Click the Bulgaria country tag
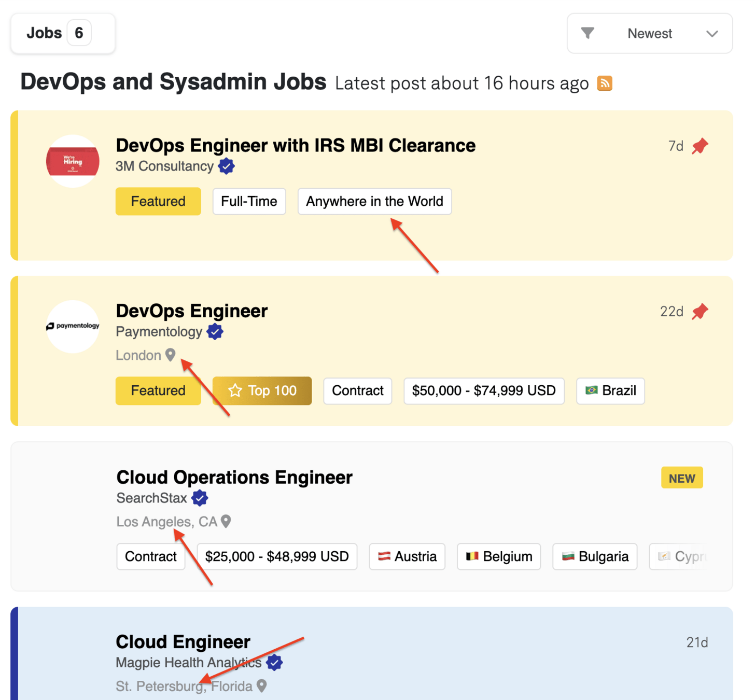This screenshot has width=755, height=700. [595, 556]
